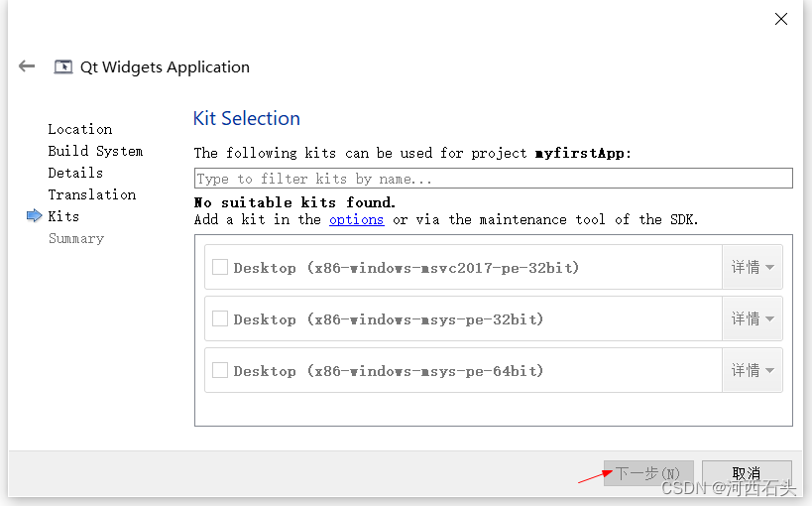The width and height of the screenshot is (812, 506).
Task: Select the Location step in the sidebar
Action: point(80,129)
